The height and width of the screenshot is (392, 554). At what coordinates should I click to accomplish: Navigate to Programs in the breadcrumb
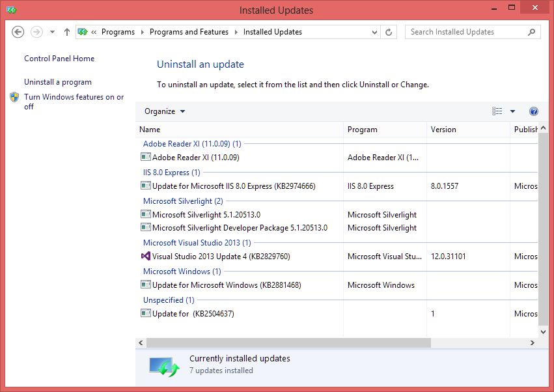coord(118,32)
